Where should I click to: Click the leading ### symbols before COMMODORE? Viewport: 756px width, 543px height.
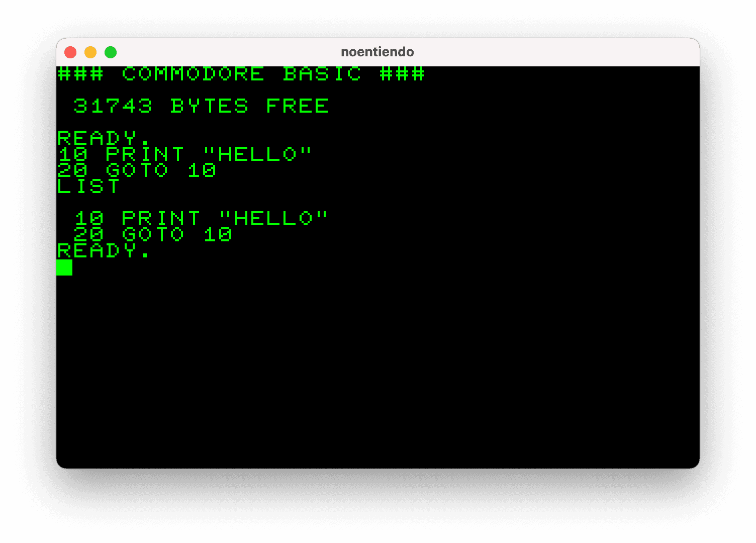coord(80,74)
